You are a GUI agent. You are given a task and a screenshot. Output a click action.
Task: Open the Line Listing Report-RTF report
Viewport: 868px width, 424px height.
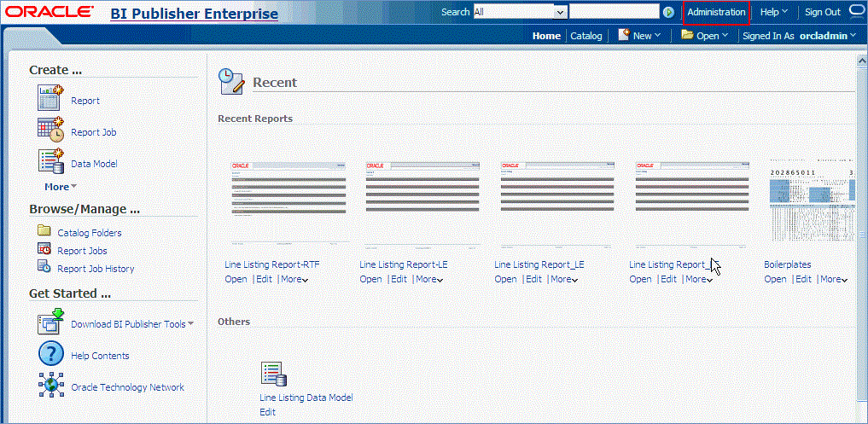click(x=236, y=280)
